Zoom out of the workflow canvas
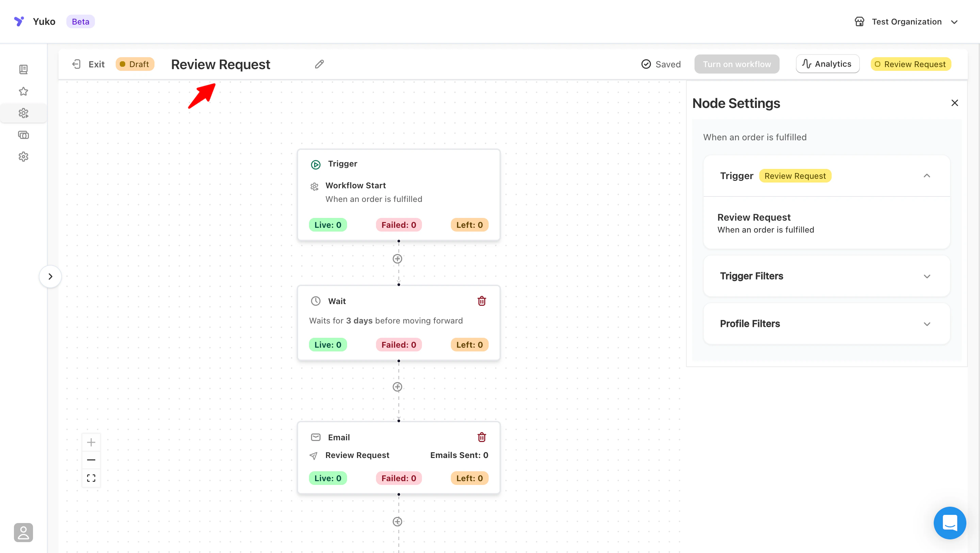The image size is (980, 553). point(91,460)
